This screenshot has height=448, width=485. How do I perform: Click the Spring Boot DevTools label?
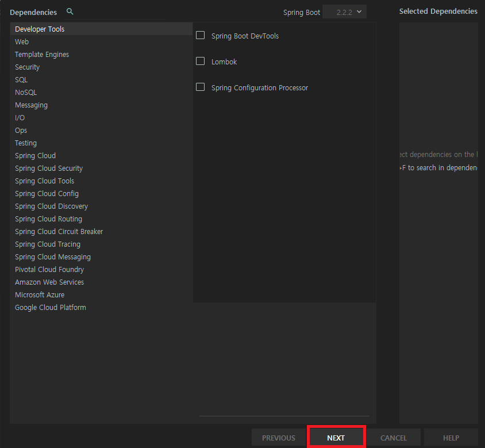245,36
